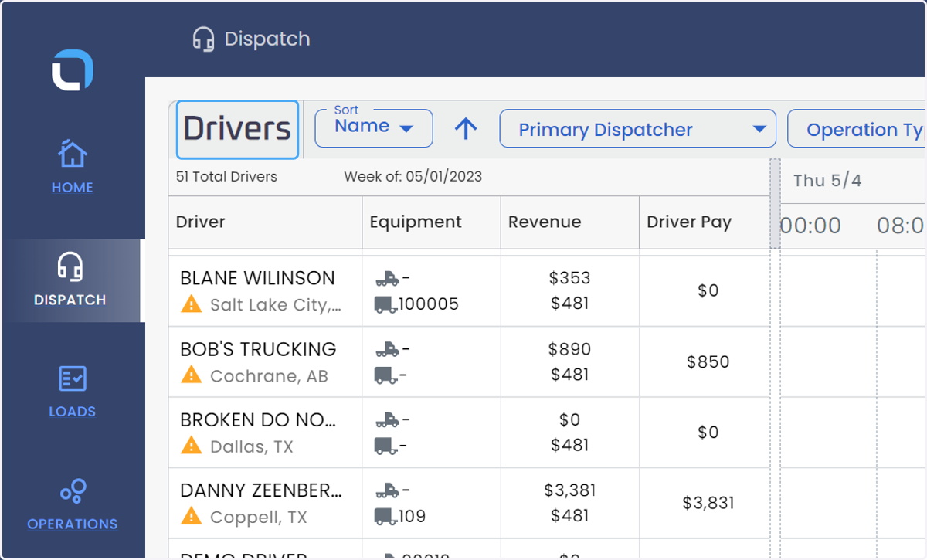Click the Salt Lake City location text
Image resolution: width=927 pixels, height=560 pixels.
coord(276,305)
